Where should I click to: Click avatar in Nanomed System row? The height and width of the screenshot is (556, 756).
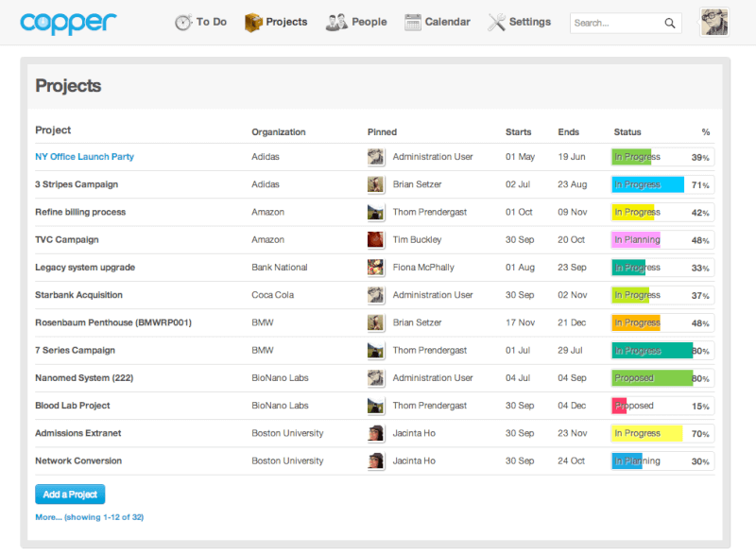tap(375, 378)
